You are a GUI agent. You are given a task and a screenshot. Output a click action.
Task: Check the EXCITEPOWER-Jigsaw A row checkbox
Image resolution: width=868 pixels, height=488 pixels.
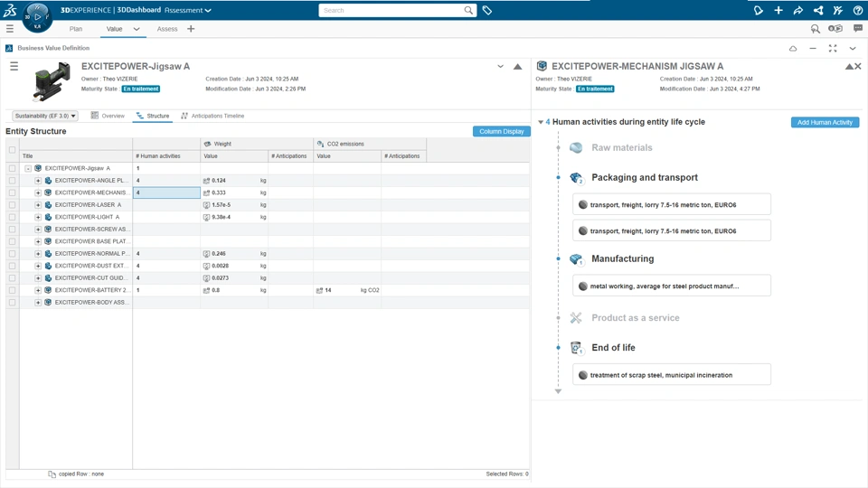(x=12, y=168)
